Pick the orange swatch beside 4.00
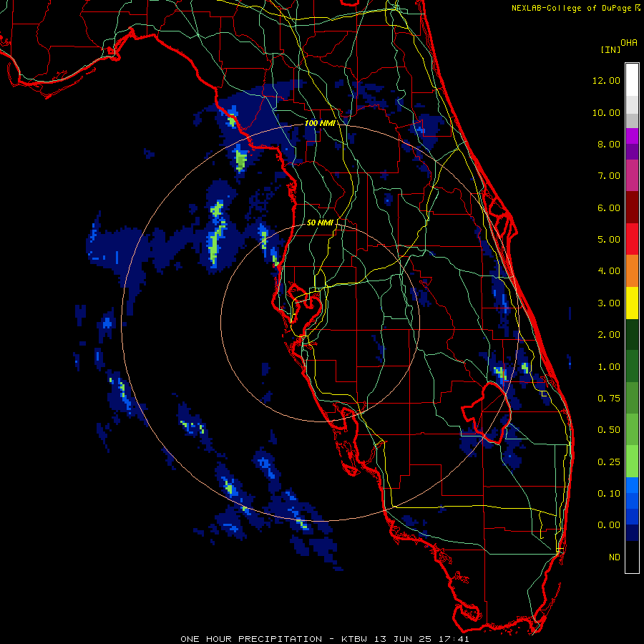The image size is (644, 644). 632,271
